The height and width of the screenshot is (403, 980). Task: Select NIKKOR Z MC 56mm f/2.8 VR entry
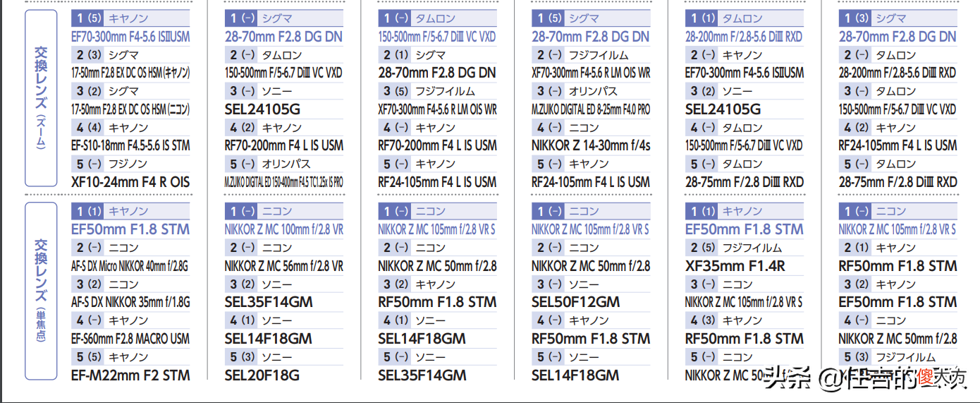pyautogui.click(x=284, y=266)
